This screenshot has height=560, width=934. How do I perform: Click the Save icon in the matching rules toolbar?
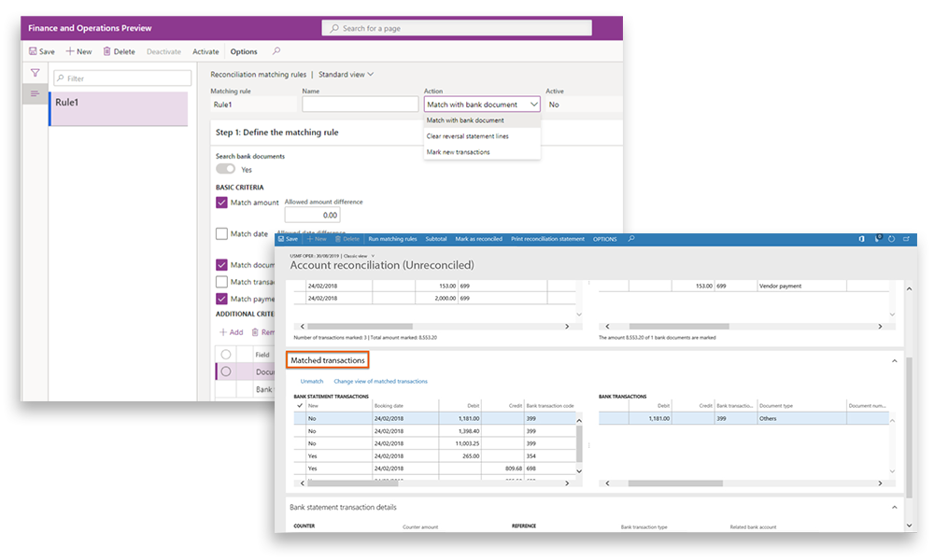click(33, 51)
